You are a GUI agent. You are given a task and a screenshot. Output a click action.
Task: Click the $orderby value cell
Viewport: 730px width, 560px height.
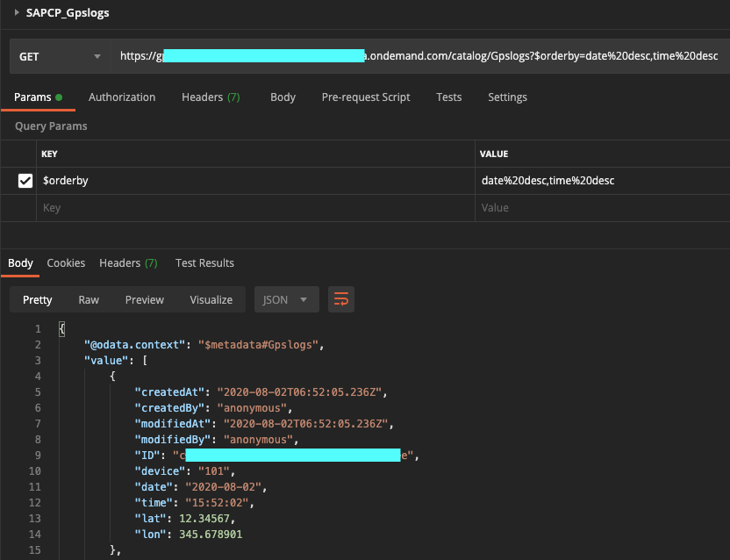point(603,181)
